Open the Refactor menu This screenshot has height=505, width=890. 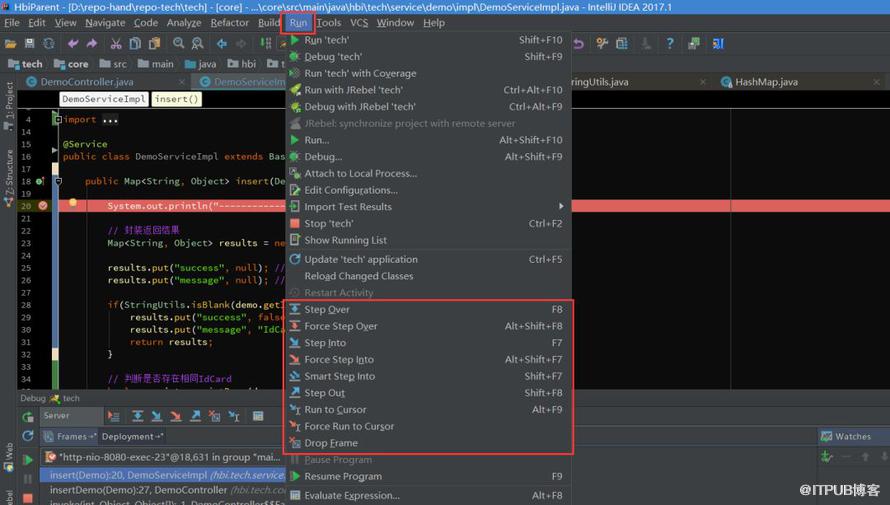229,23
